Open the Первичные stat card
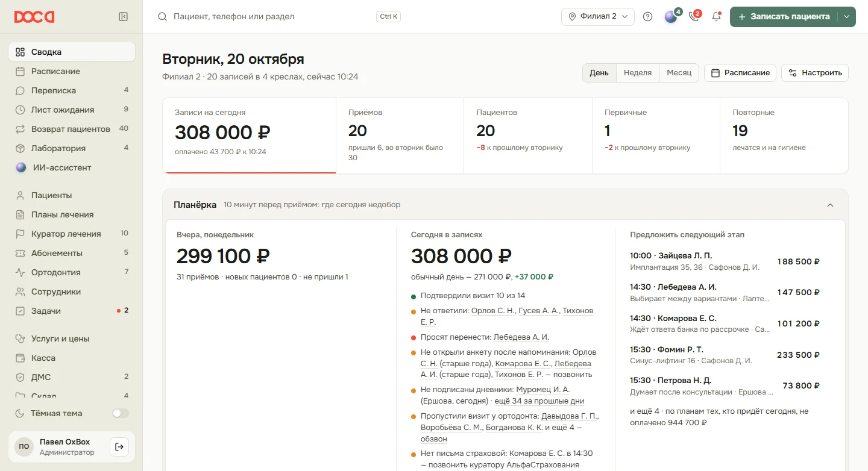This screenshot has height=471, width=868. point(656,136)
